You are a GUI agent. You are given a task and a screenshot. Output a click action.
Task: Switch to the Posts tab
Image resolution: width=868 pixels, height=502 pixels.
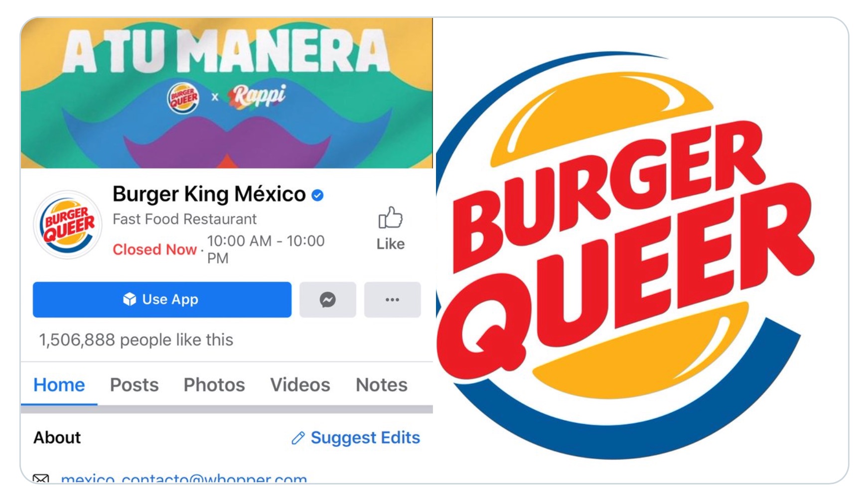(x=134, y=385)
